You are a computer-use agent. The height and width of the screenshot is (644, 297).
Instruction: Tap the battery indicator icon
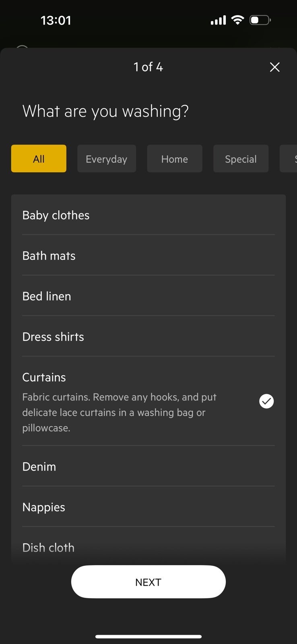[260, 20]
